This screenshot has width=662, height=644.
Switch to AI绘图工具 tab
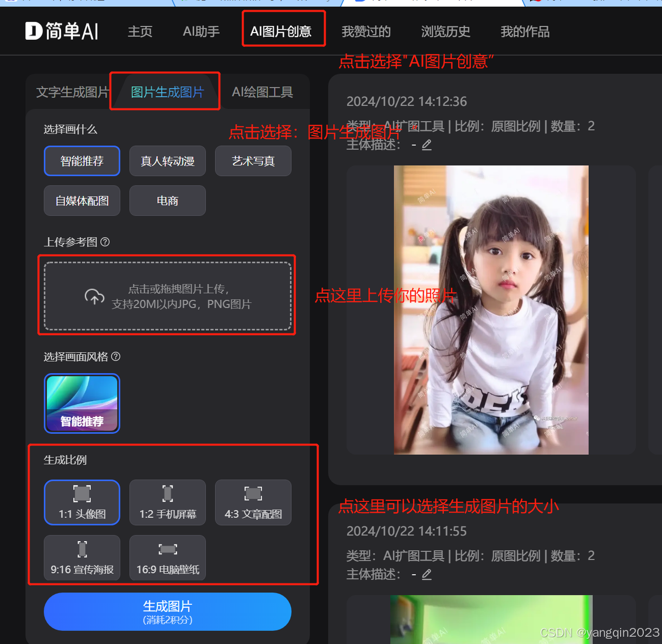pyautogui.click(x=262, y=92)
